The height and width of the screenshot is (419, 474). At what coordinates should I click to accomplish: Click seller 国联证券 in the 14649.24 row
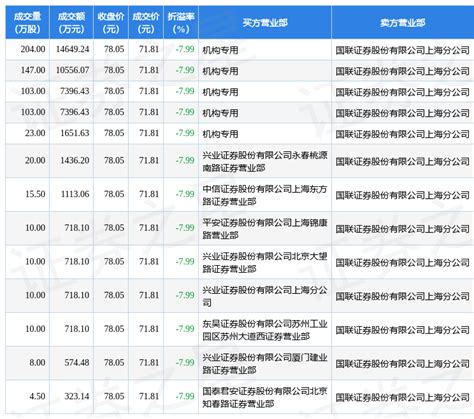coord(403,50)
